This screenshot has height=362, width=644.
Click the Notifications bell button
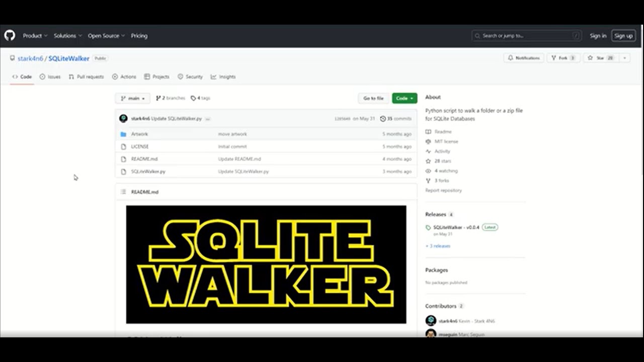(524, 58)
